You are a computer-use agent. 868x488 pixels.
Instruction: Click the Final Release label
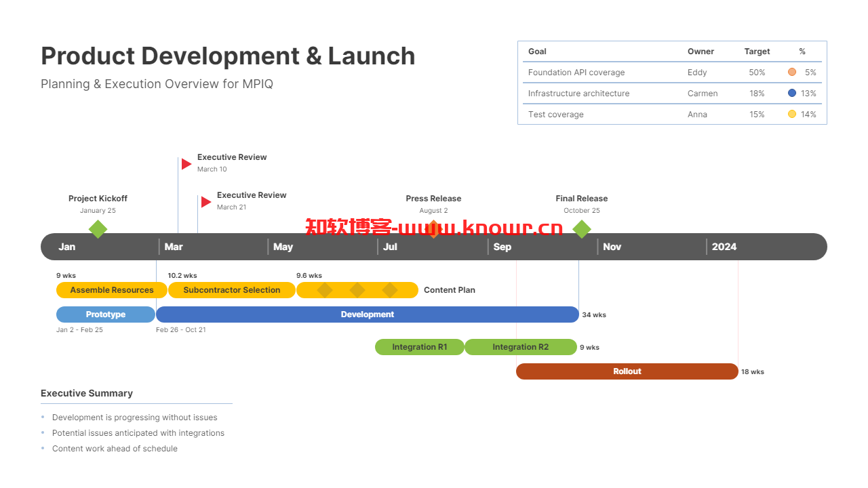pos(582,199)
